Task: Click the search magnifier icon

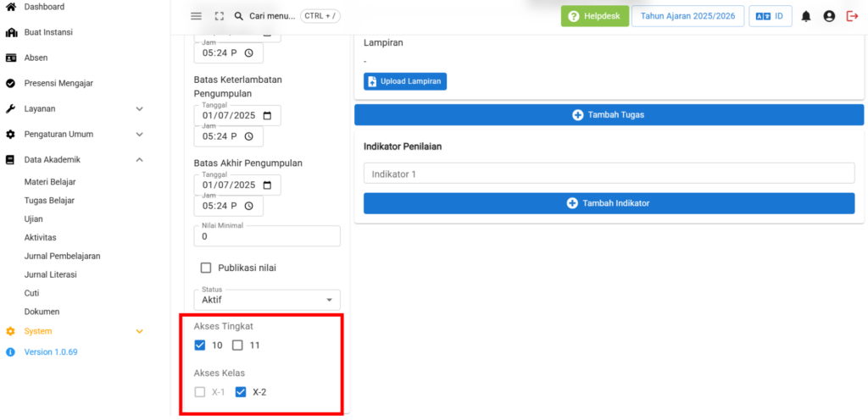Action: point(239,16)
